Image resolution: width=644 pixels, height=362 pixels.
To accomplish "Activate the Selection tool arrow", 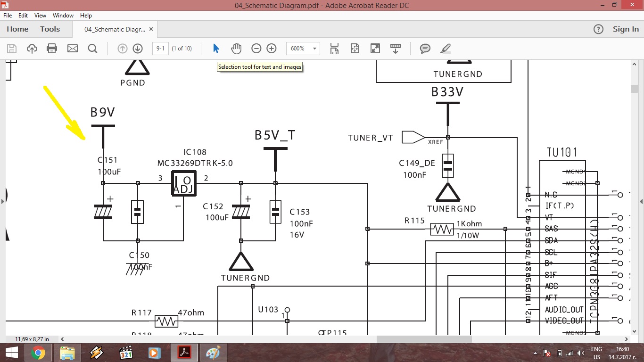I will pyautogui.click(x=216, y=49).
